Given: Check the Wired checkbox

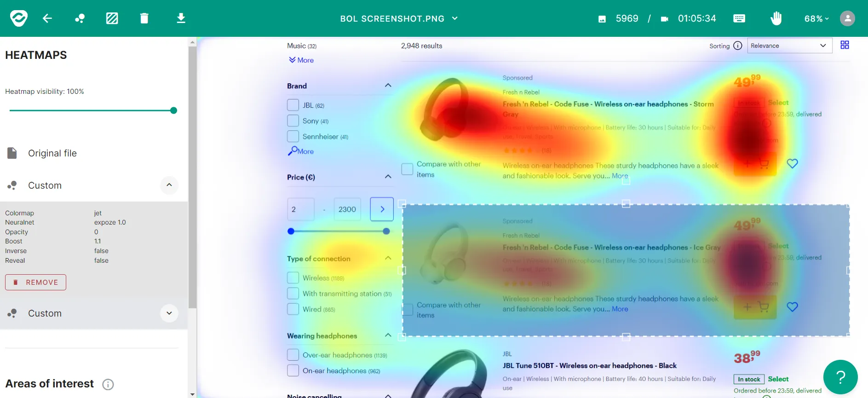Looking at the screenshot, I should tap(293, 309).
